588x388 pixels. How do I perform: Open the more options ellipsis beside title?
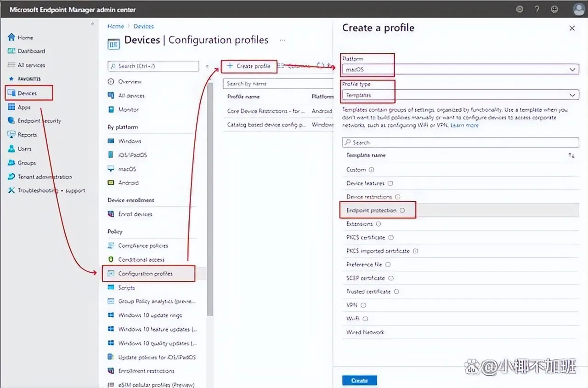tap(283, 40)
